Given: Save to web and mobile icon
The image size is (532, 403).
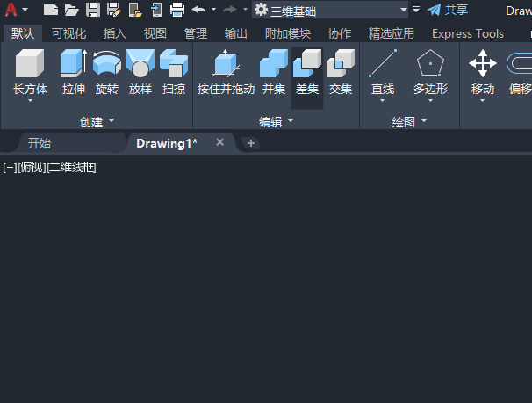Looking at the screenshot, I should coord(156,10).
